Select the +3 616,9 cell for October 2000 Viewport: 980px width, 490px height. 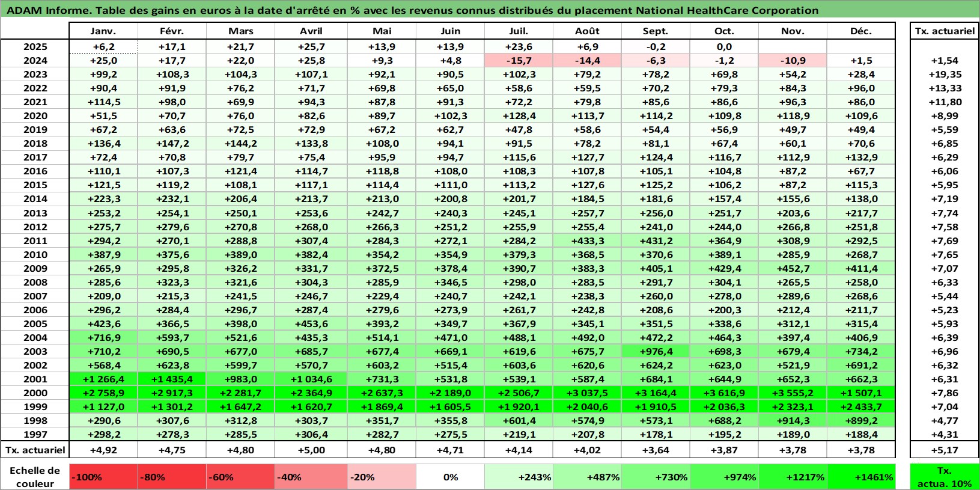point(725,393)
